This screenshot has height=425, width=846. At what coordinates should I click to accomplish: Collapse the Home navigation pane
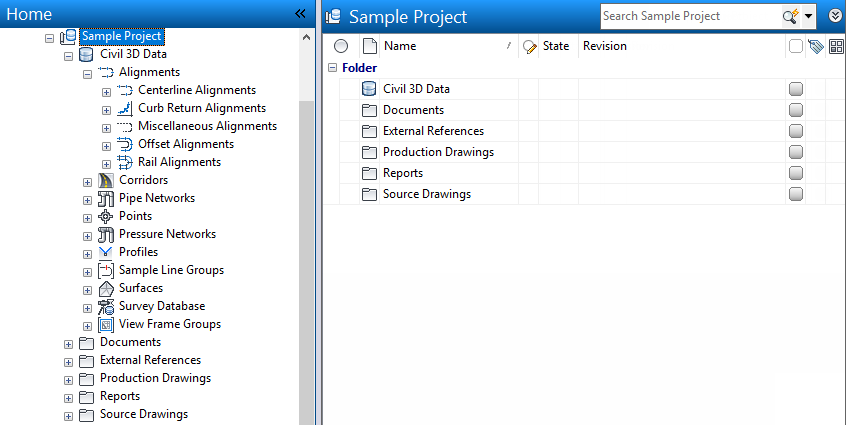coord(300,14)
